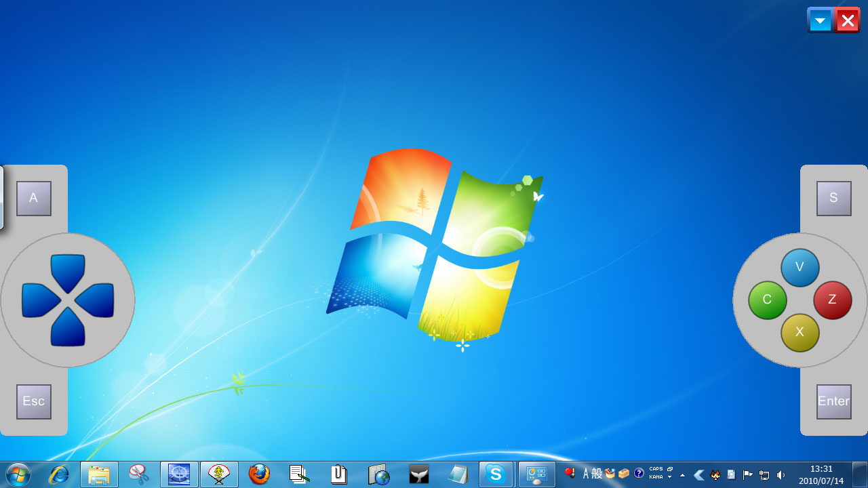This screenshot has width=868, height=488.
Task: Open the whale tail app in taskbar
Action: pos(419,474)
